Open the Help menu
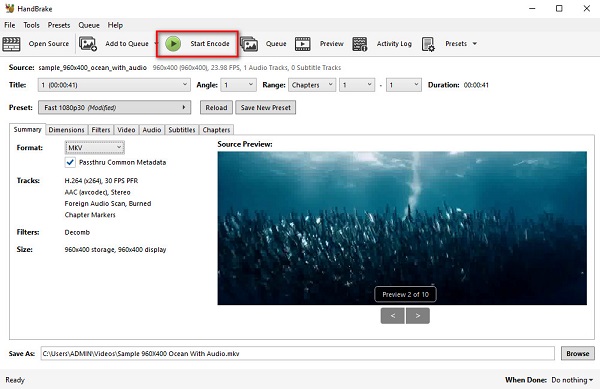 pos(115,25)
